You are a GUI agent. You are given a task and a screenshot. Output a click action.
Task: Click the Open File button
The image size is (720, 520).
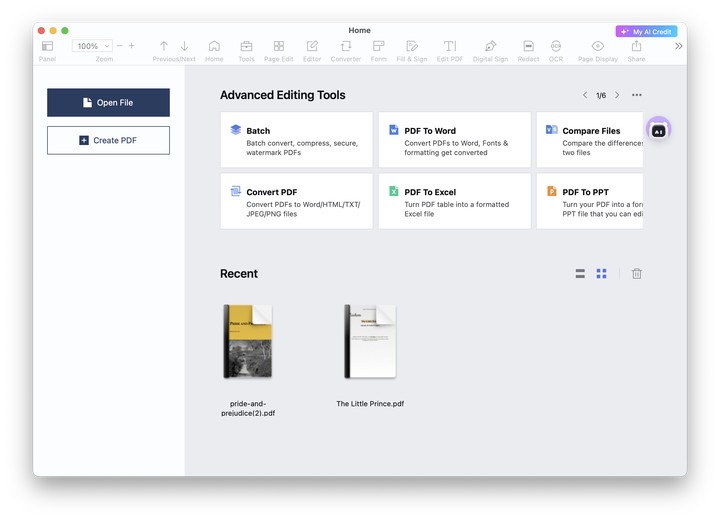108,102
